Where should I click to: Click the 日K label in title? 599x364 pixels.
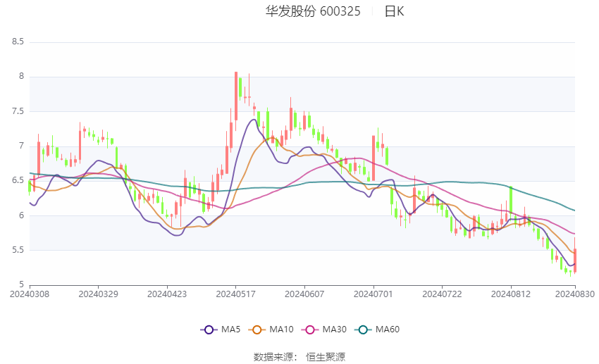(x=394, y=11)
